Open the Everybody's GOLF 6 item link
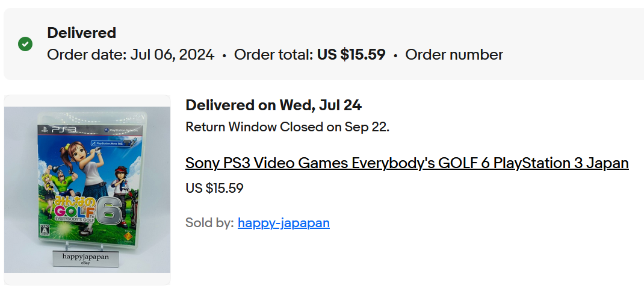Screen dimensions: 644x300 coord(407,163)
